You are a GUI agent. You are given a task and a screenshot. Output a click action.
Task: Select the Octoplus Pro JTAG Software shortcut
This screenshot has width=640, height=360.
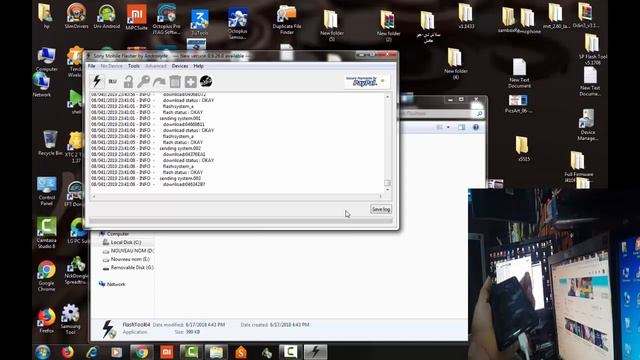[167, 19]
